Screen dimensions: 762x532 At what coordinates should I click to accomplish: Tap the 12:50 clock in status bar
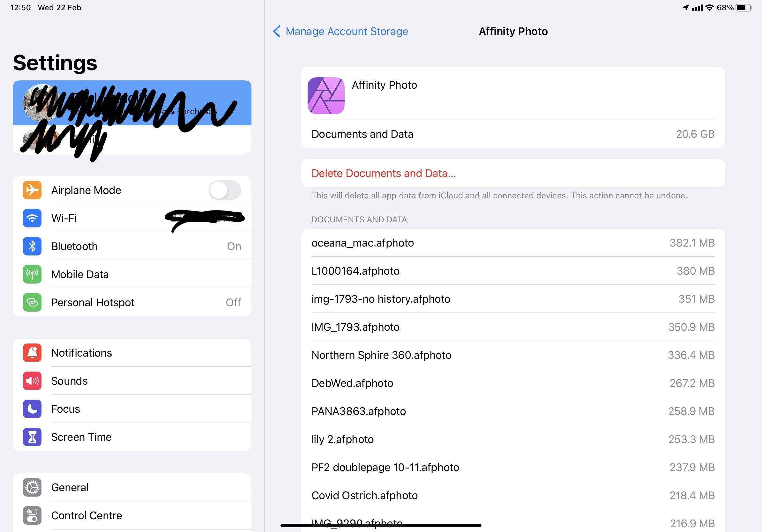coord(20,8)
